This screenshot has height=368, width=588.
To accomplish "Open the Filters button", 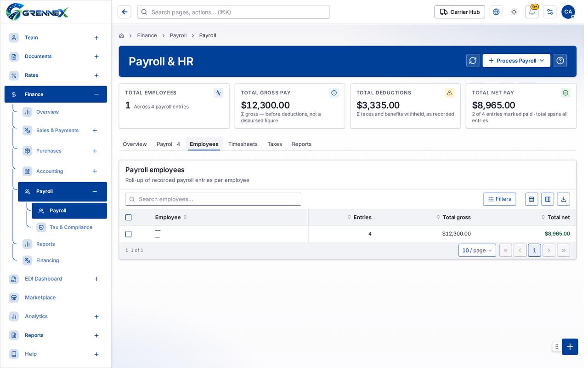I will pyautogui.click(x=499, y=199).
